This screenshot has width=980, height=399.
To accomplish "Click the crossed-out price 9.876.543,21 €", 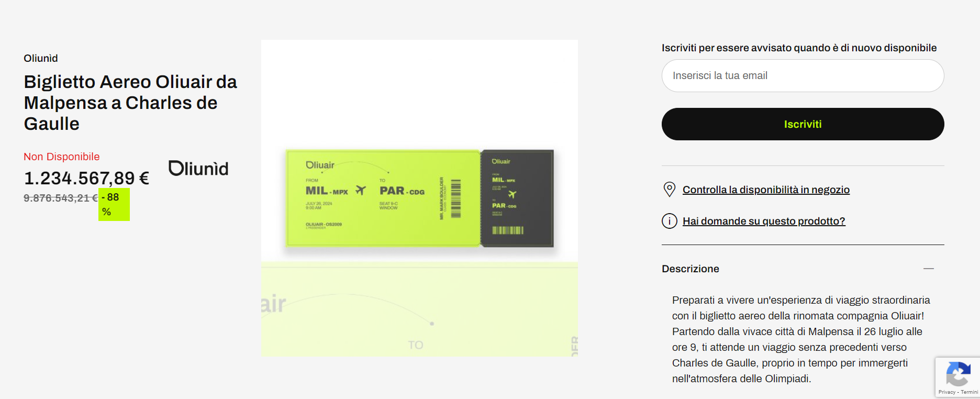I will click(61, 198).
